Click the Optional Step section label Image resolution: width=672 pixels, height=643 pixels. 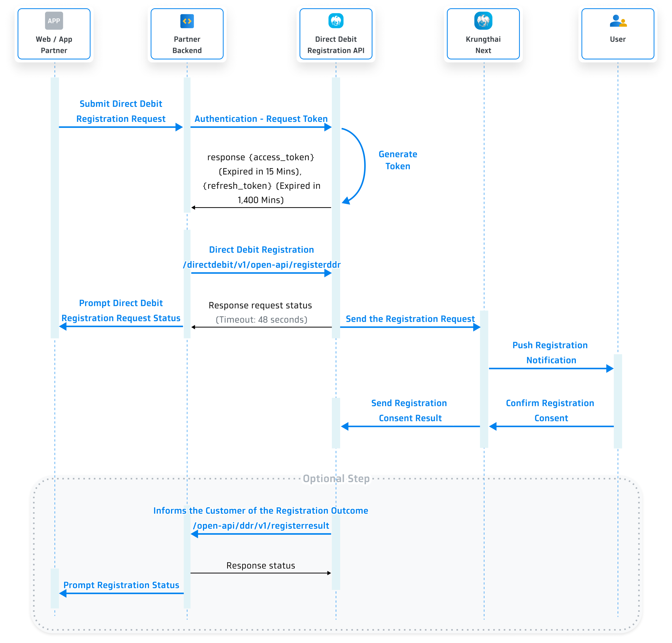coord(336,478)
